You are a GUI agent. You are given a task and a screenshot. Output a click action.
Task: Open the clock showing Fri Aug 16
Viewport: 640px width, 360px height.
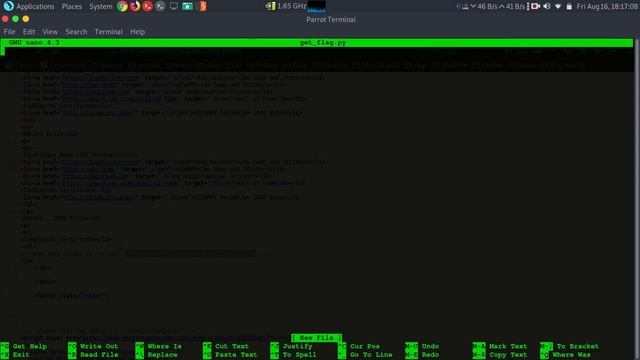[x=607, y=7]
